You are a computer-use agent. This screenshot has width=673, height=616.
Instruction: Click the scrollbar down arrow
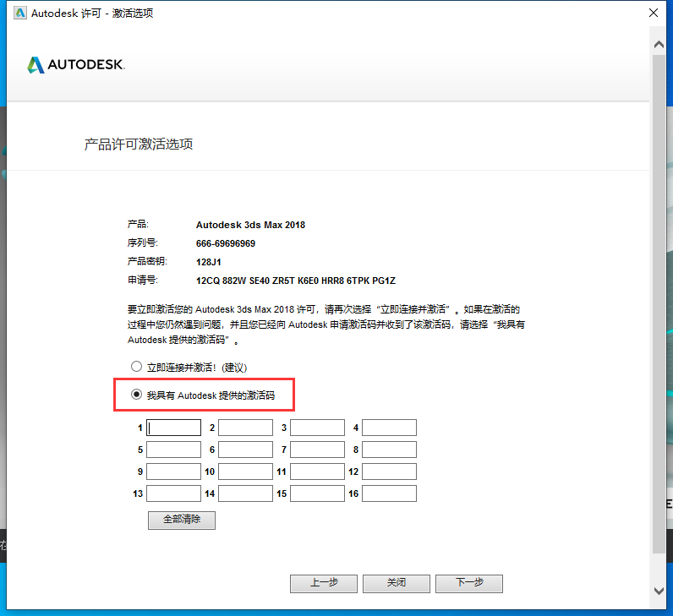659,591
